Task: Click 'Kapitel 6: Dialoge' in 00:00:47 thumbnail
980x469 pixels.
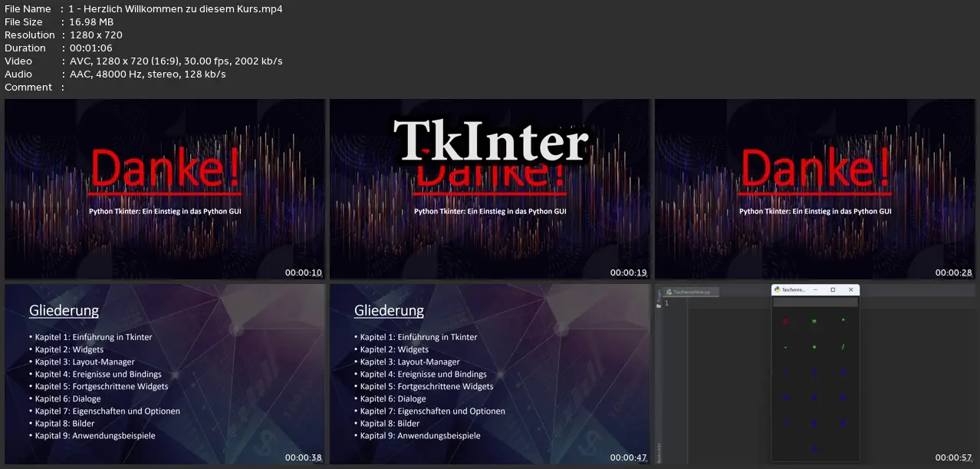Action: tap(393, 398)
